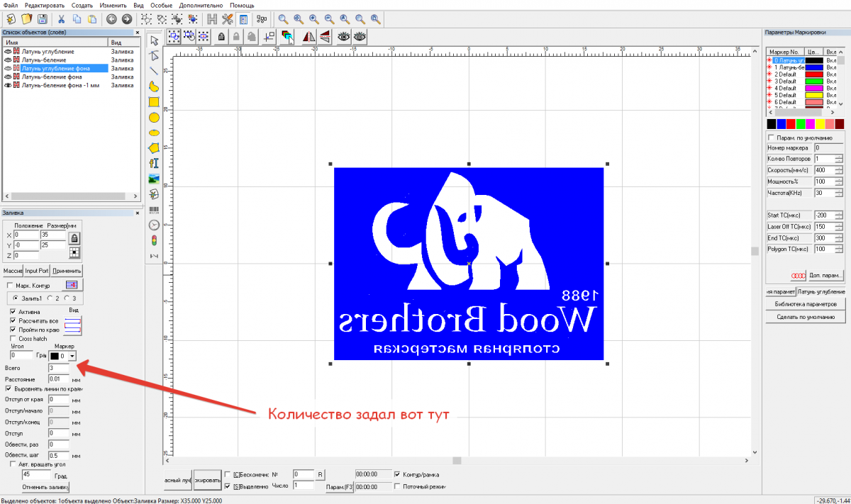Toggle eye on Латунь-беление фона layer
This screenshot has height=504, width=851.
pyautogui.click(x=8, y=77)
